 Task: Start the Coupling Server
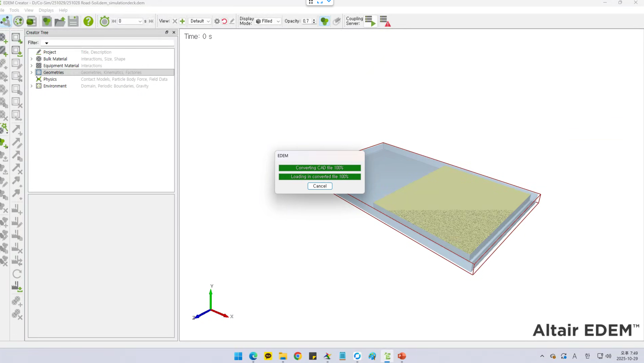point(370,21)
